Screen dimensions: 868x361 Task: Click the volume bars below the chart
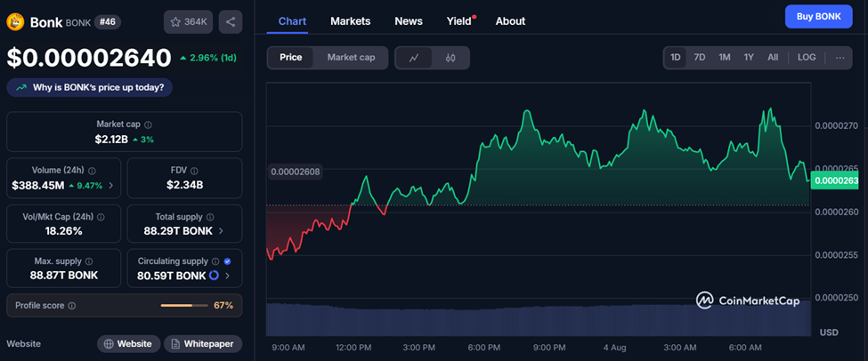(538, 319)
